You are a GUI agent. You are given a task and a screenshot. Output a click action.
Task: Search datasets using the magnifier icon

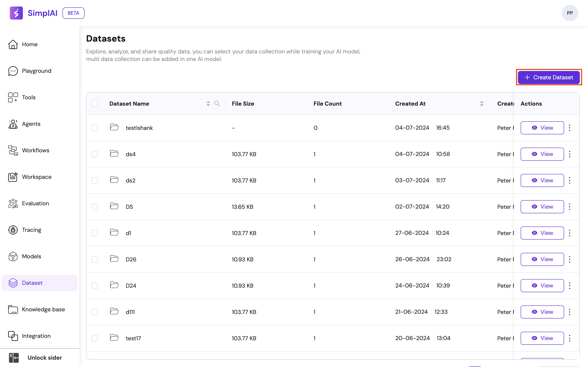(217, 103)
